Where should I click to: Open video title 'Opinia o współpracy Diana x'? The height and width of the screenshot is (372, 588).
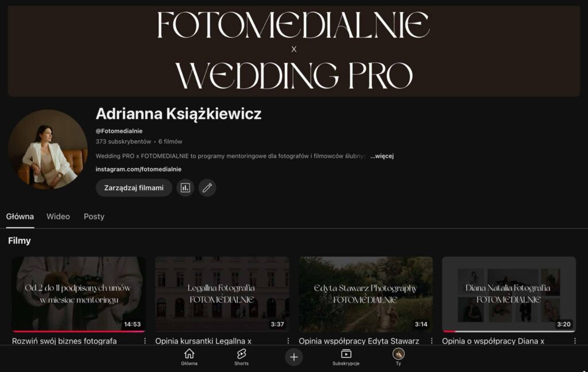click(x=493, y=341)
